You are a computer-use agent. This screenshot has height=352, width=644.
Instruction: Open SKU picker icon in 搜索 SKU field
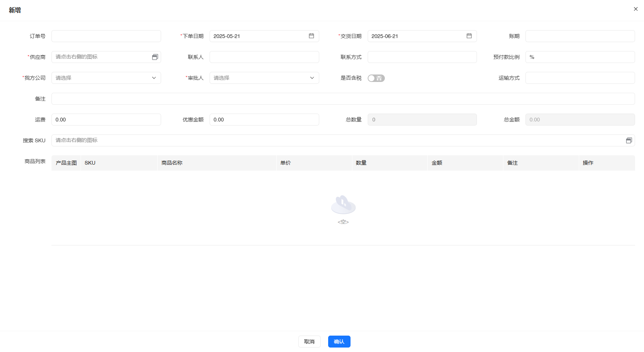tap(629, 140)
